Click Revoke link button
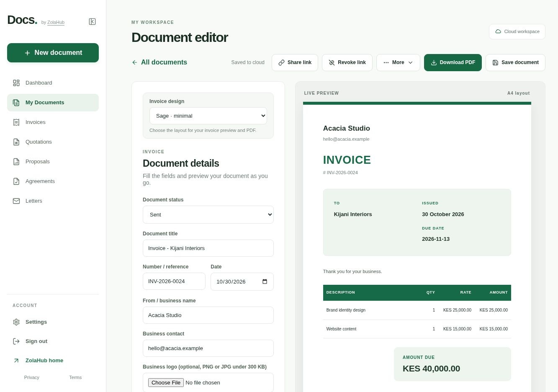This screenshot has width=558, height=392. 347,62
